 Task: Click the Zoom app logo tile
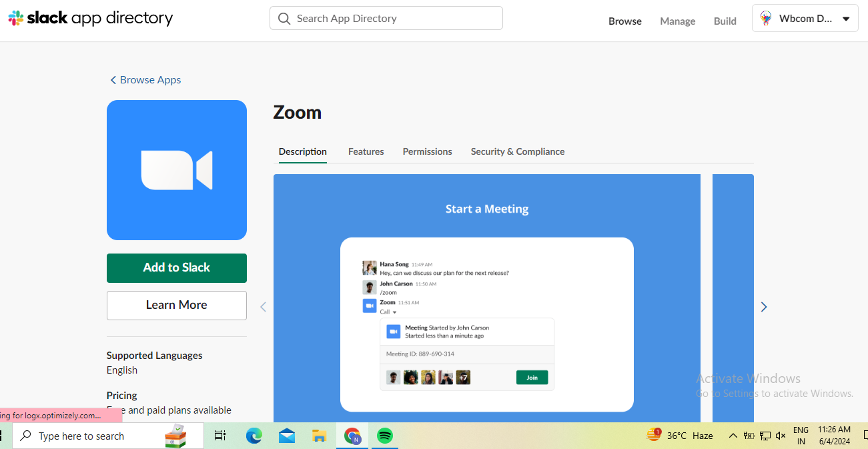click(x=177, y=170)
